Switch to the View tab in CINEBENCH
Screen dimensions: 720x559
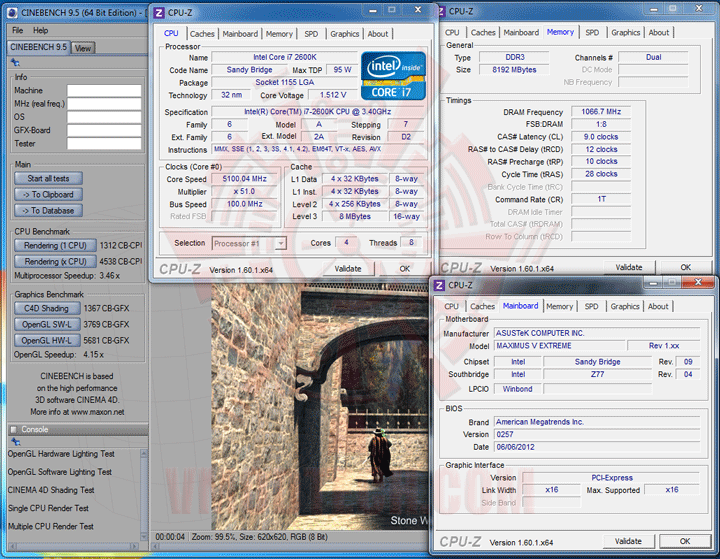click(83, 48)
